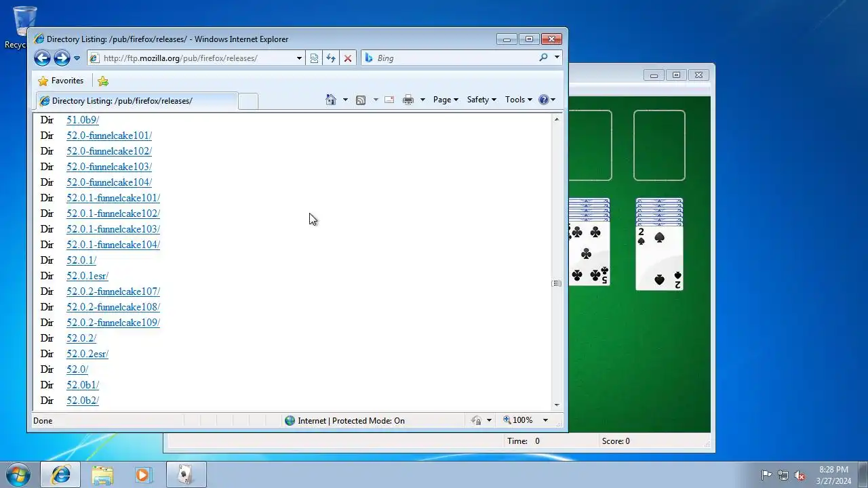Open the Favorites star button
868x488 pixels.
pyautogui.click(x=61, y=81)
